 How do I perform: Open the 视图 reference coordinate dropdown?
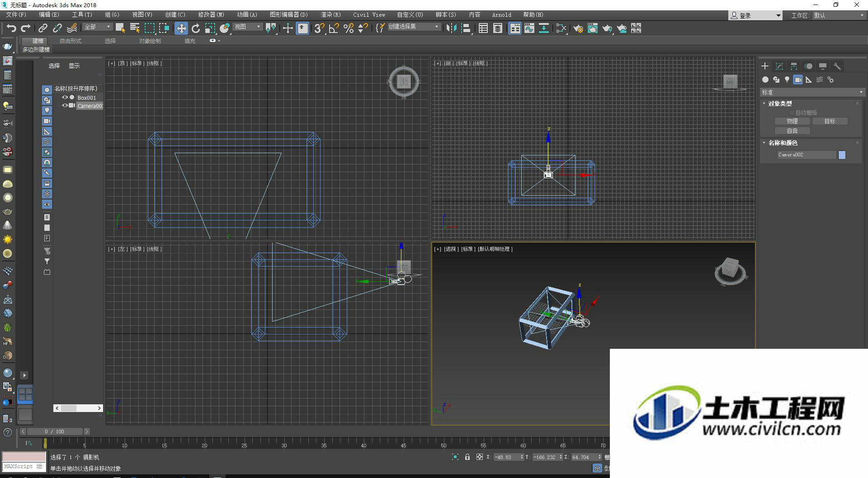pyautogui.click(x=247, y=27)
